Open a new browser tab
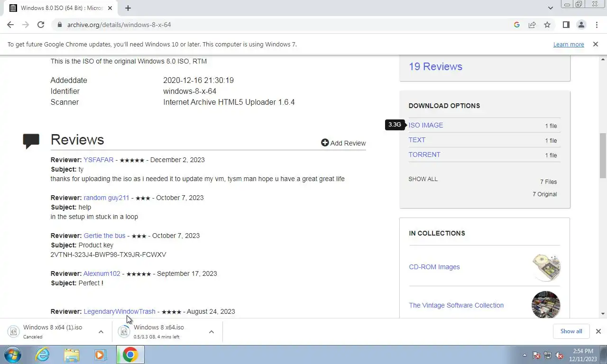607x364 pixels. (x=128, y=8)
